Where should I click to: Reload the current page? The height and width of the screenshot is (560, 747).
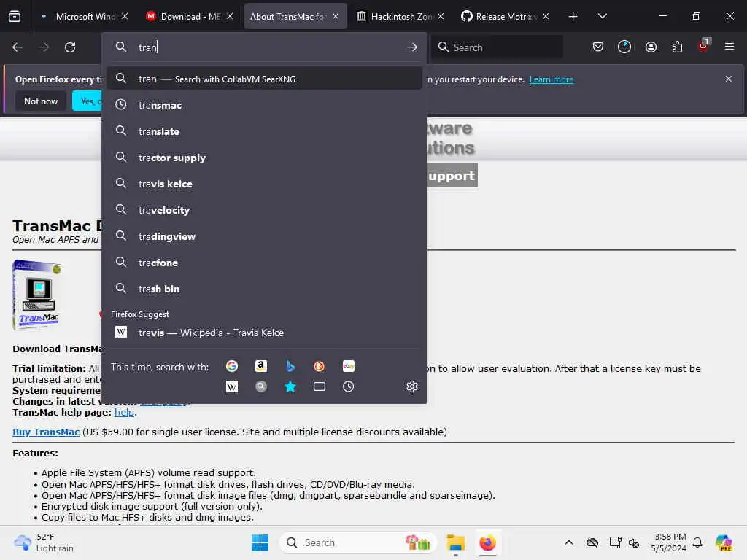pyautogui.click(x=70, y=47)
